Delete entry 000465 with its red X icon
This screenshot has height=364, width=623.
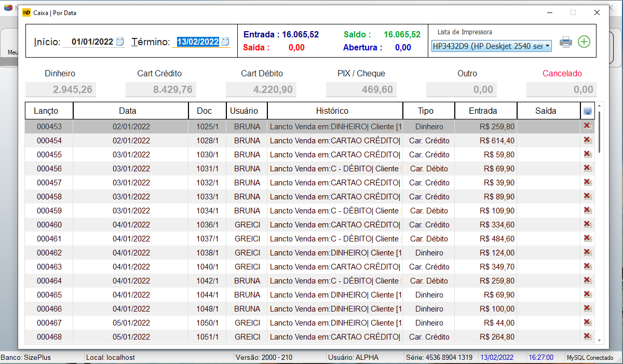(588, 294)
